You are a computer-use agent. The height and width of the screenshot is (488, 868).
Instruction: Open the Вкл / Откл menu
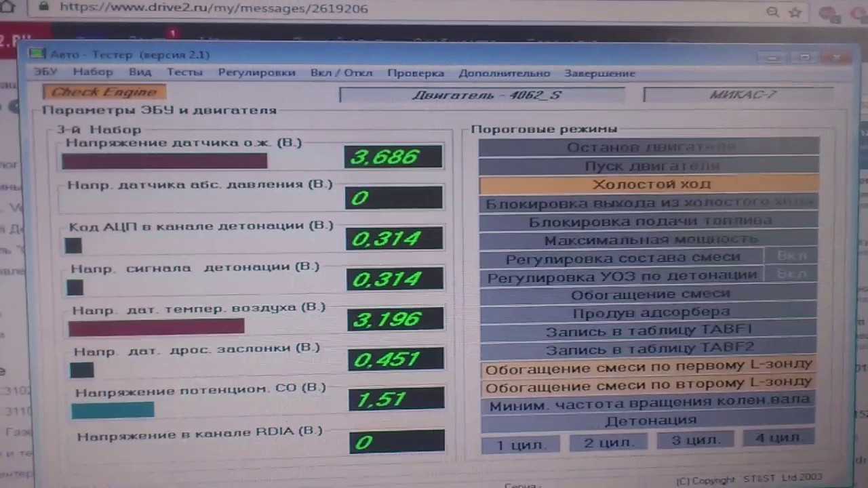[341, 73]
